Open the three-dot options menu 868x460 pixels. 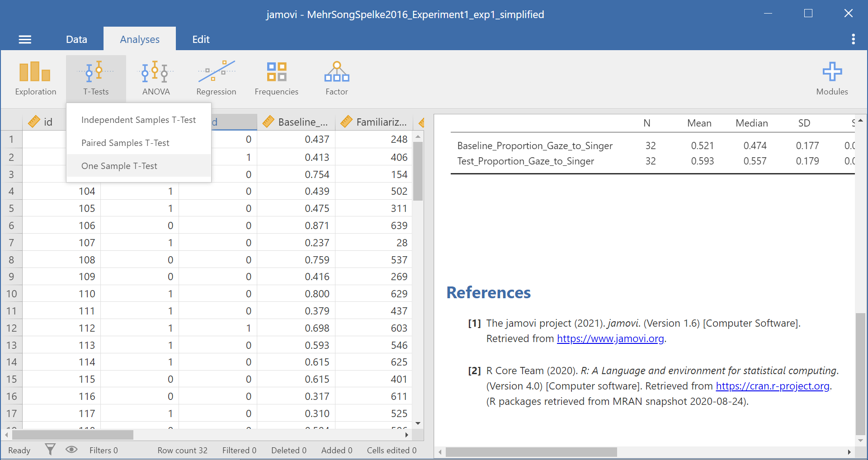(853, 39)
